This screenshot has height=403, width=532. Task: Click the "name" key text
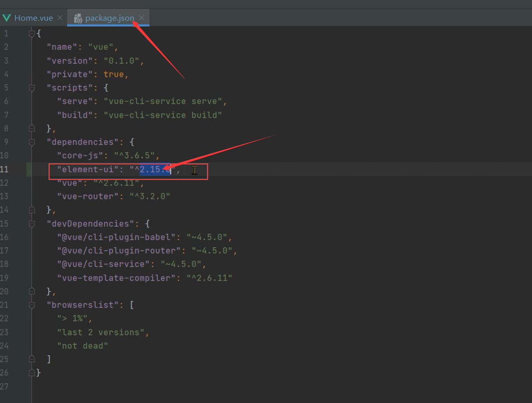[62, 47]
